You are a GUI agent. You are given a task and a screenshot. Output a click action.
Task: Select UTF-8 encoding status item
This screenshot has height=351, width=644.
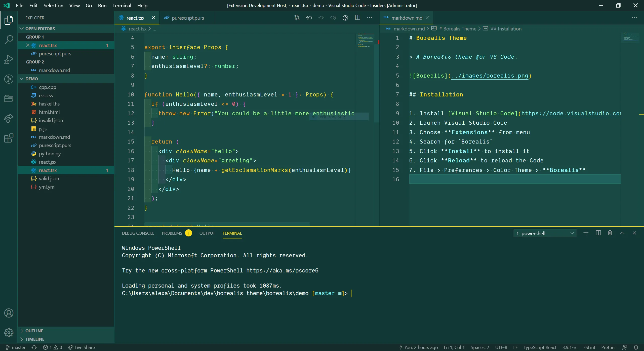[501, 347]
